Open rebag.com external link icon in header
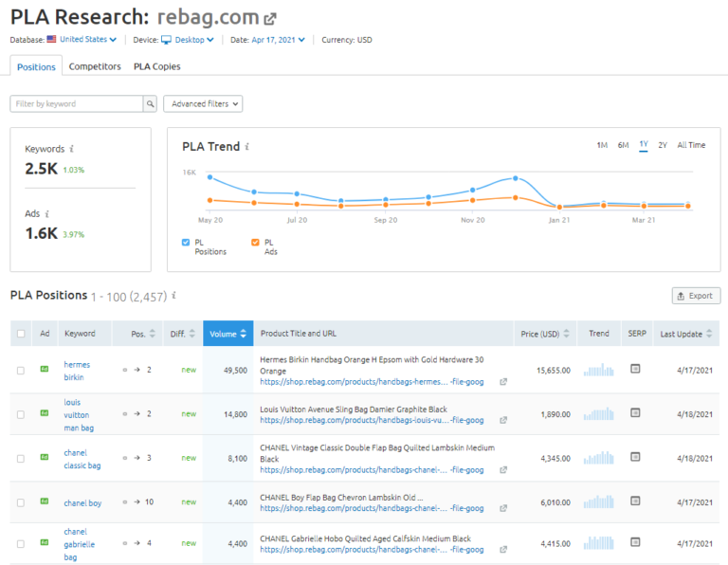 (x=270, y=19)
